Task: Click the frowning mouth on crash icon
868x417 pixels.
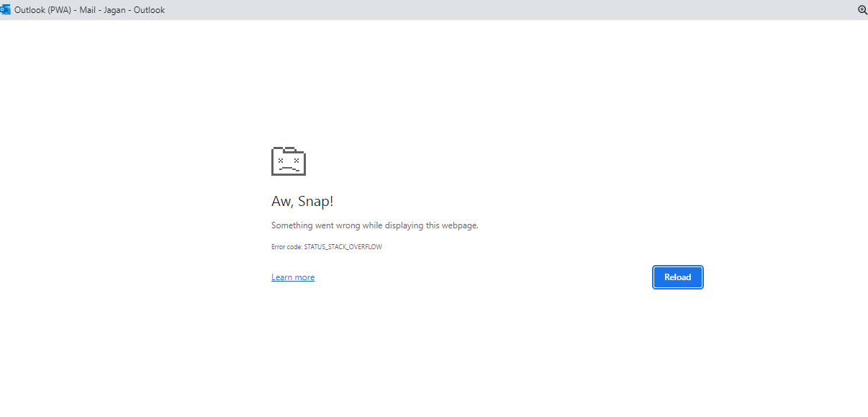Action: pyautogui.click(x=289, y=168)
